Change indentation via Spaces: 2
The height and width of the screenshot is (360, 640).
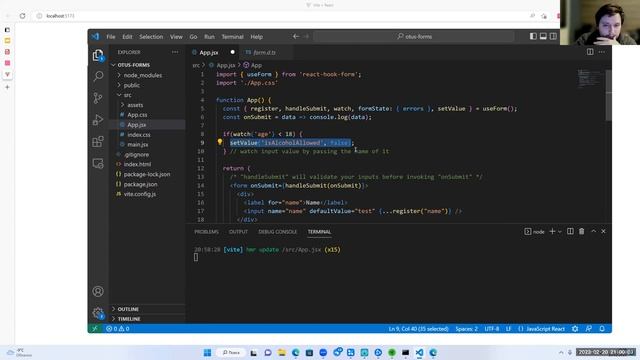point(467,329)
